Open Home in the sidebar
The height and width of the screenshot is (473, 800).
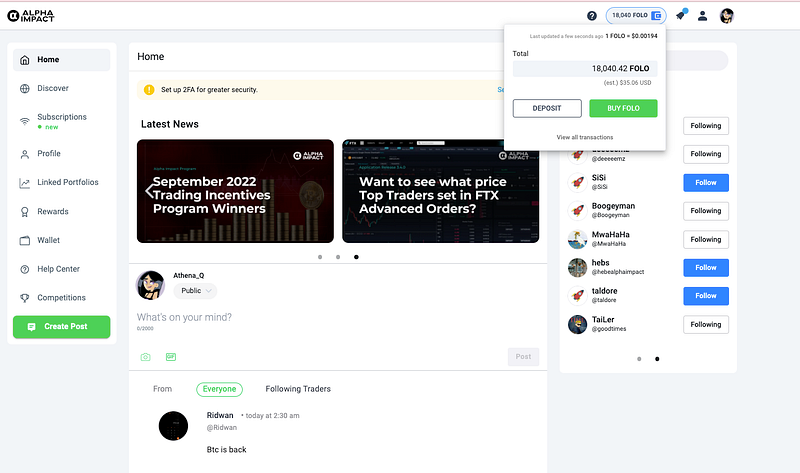tap(62, 60)
